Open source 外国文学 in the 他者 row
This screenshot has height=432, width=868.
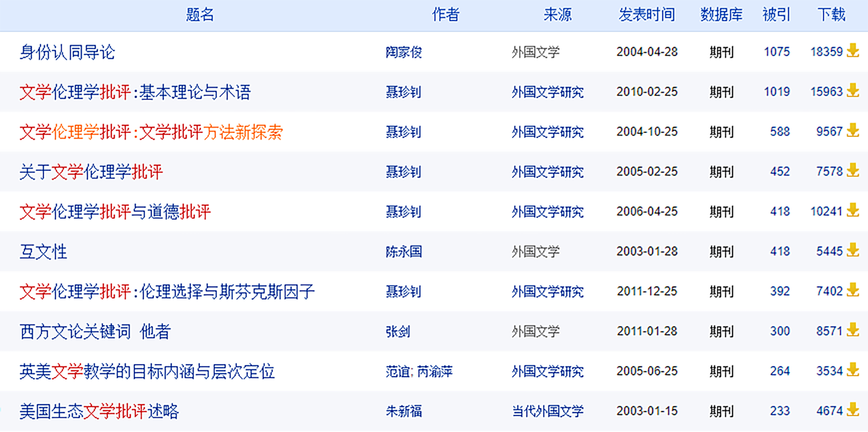(x=535, y=331)
